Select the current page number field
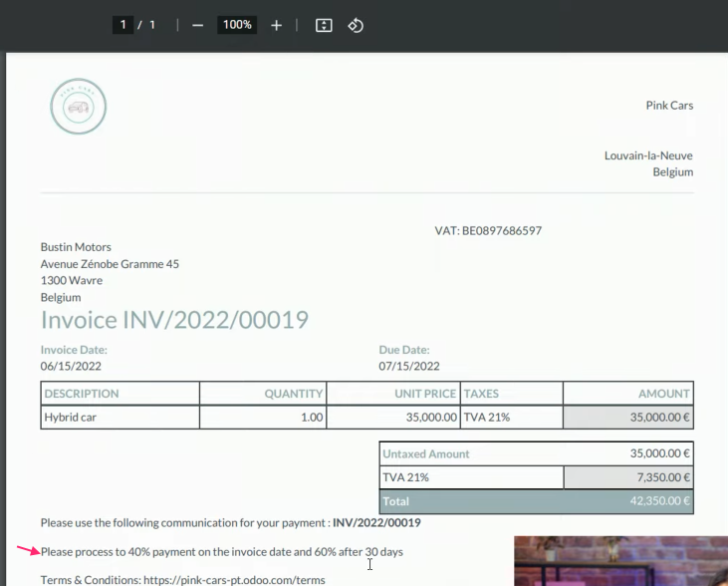 123,25
